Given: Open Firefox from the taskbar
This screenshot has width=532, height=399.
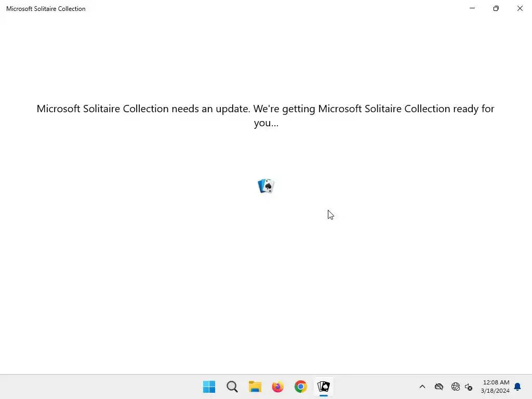Looking at the screenshot, I should point(277,387).
